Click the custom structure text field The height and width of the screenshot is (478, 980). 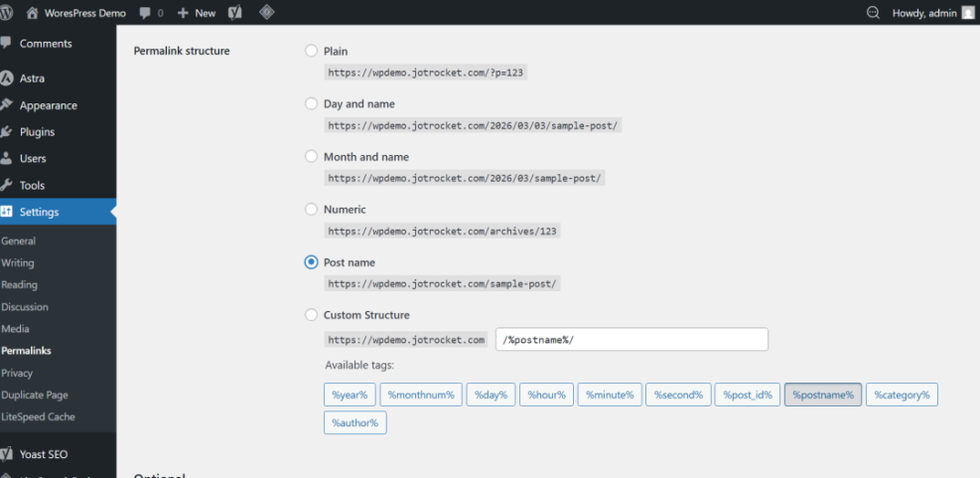point(631,339)
